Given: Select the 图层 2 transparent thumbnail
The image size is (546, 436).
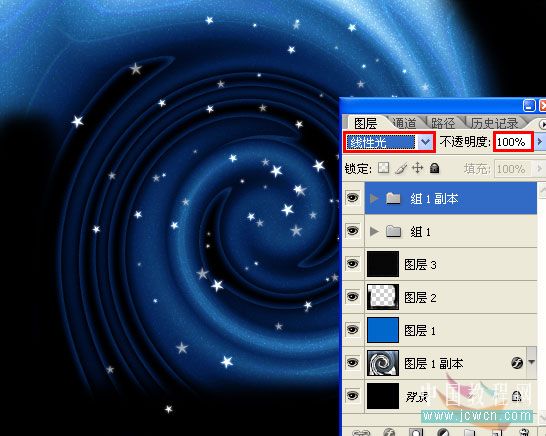Looking at the screenshot, I should (383, 297).
